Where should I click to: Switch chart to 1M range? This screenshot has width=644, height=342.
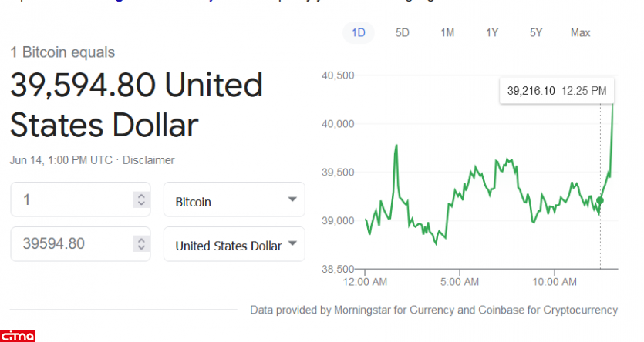[447, 32]
